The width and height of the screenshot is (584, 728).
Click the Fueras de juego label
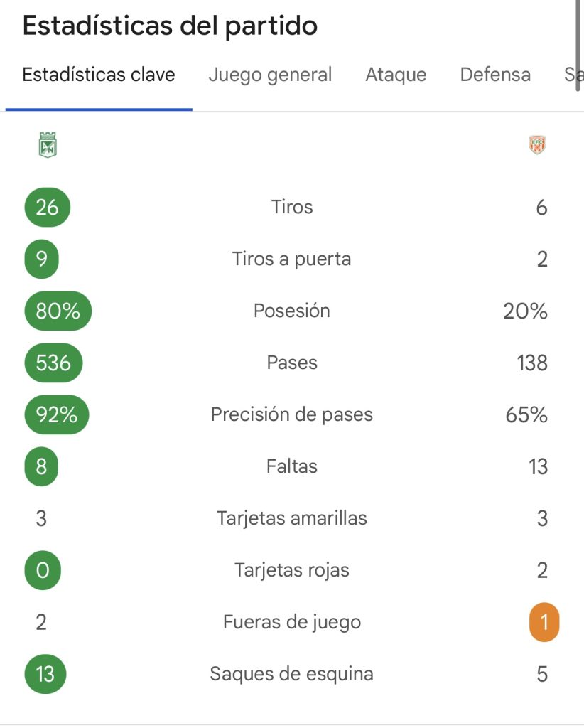tap(291, 622)
